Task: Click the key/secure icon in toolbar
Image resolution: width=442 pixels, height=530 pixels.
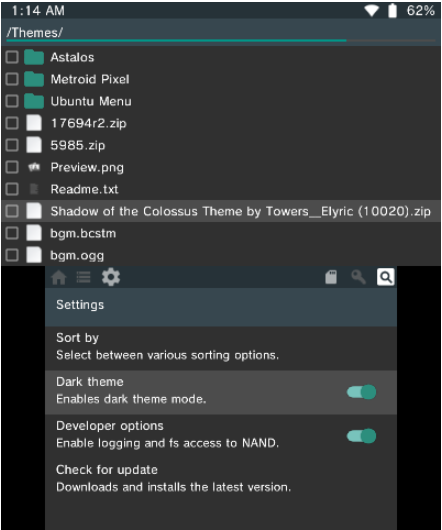Action: 358,277
